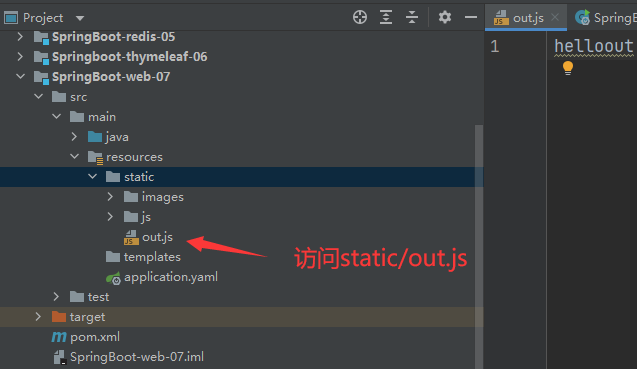Click the resources folder icon

click(x=95, y=158)
